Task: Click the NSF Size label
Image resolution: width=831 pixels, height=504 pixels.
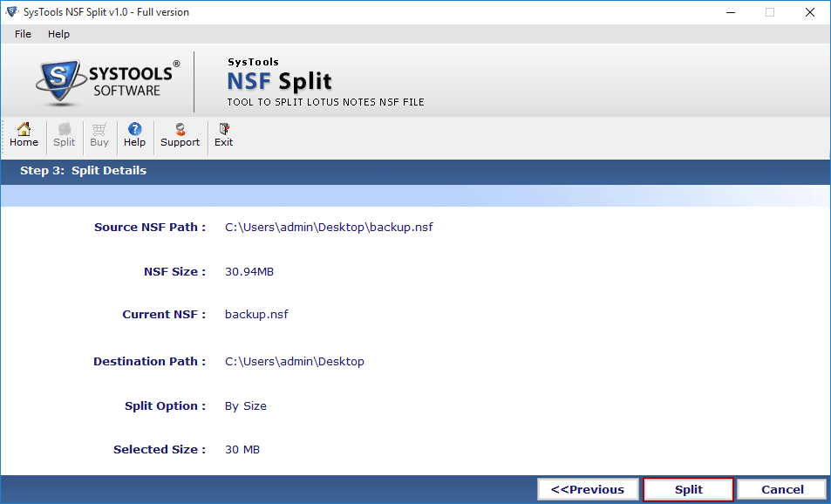Action: coord(175,272)
